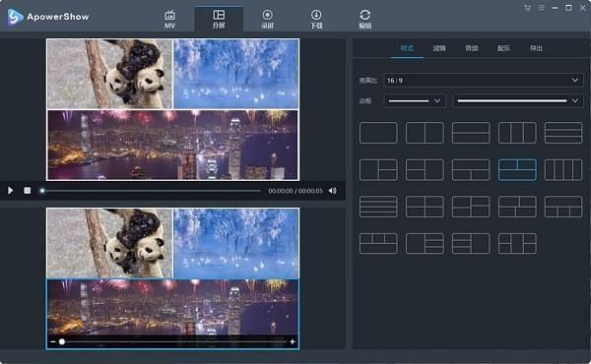Open the MV mode from top toolbar

pos(169,20)
